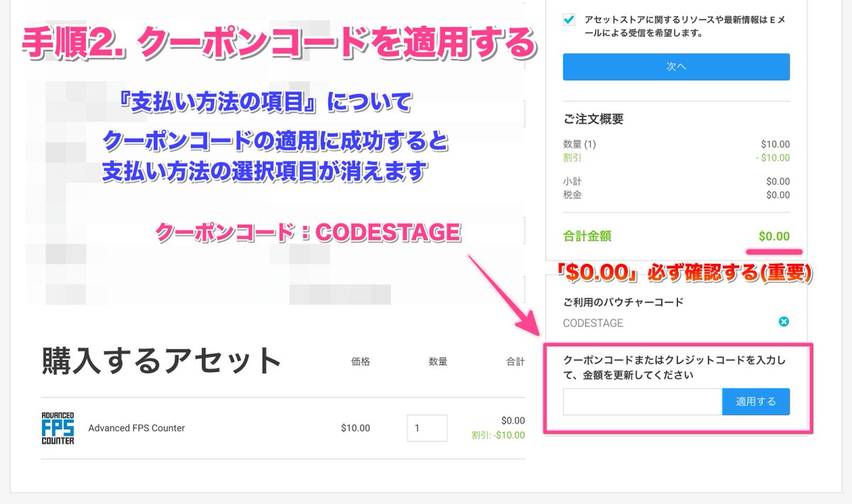Click the 合計 total column header

[515, 361]
